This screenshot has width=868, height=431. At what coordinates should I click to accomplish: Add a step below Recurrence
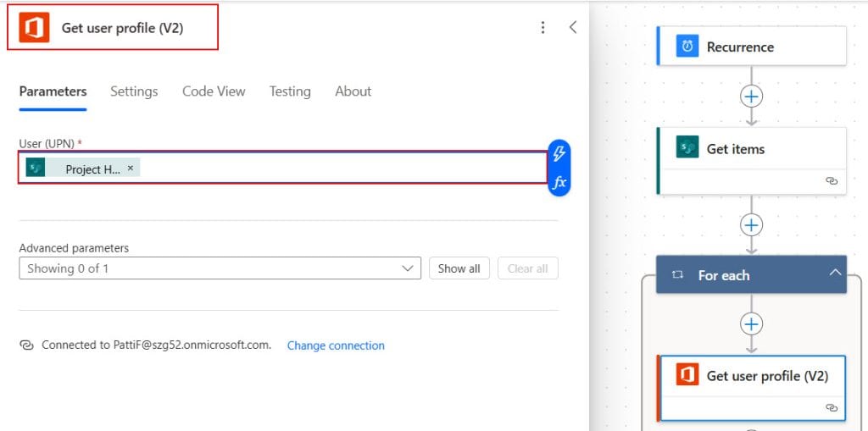751,97
